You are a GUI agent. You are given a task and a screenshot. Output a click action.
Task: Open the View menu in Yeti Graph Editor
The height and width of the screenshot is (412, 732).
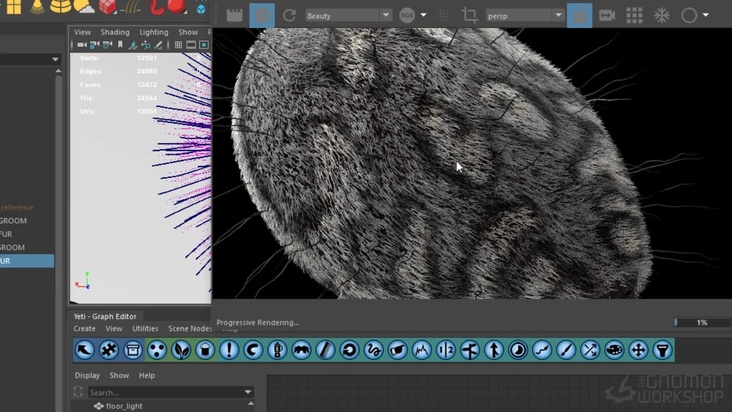113,328
